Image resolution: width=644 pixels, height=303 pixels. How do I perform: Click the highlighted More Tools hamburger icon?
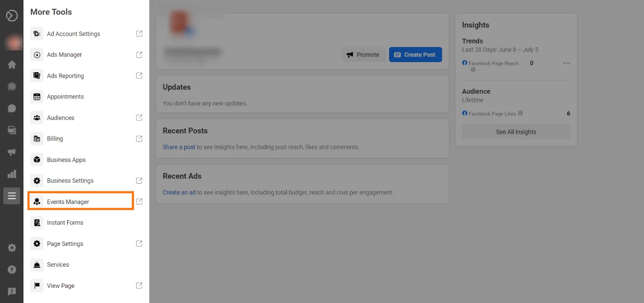pyautogui.click(x=11, y=196)
